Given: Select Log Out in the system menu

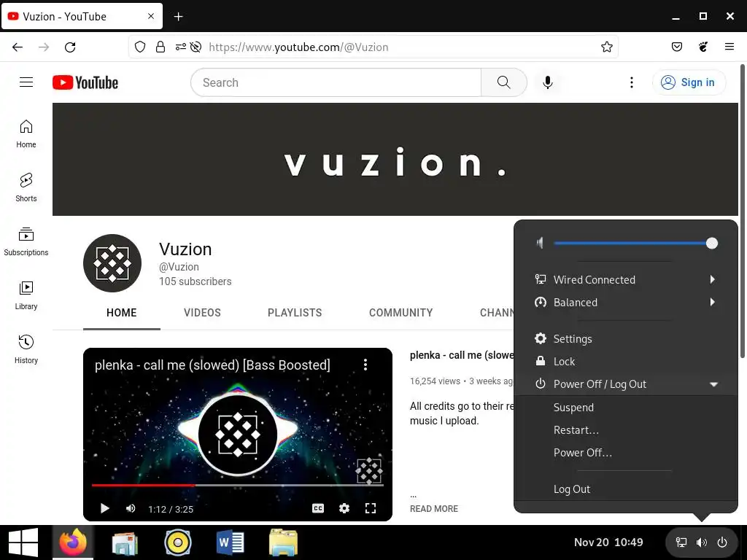Looking at the screenshot, I should (x=625, y=489).
